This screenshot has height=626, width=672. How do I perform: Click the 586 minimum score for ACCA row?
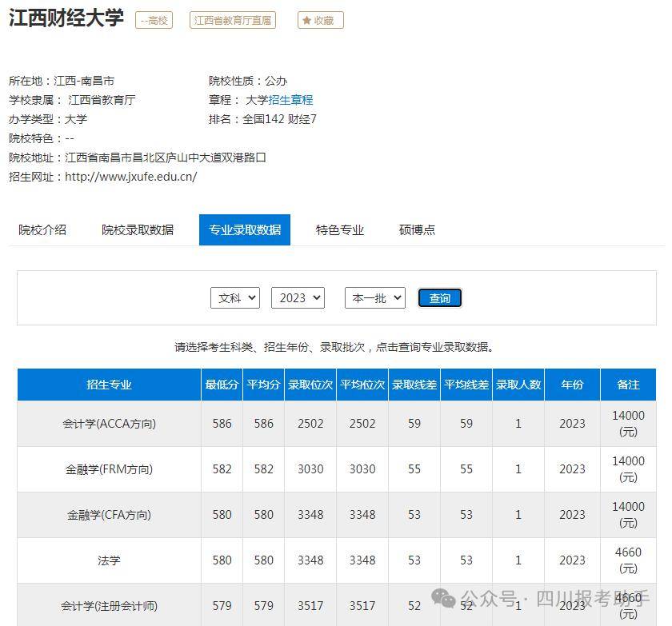(222, 424)
